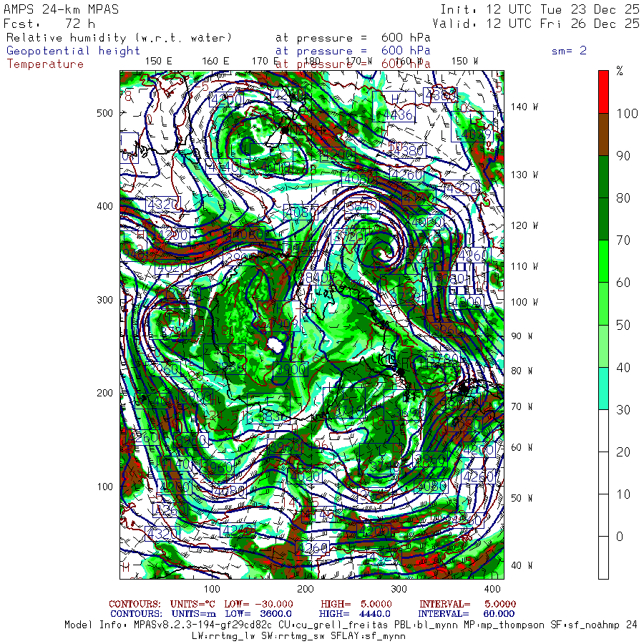Screen dimensions: 644x644
Task: Select the "%" unit label above the legend
Action: (620, 71)
